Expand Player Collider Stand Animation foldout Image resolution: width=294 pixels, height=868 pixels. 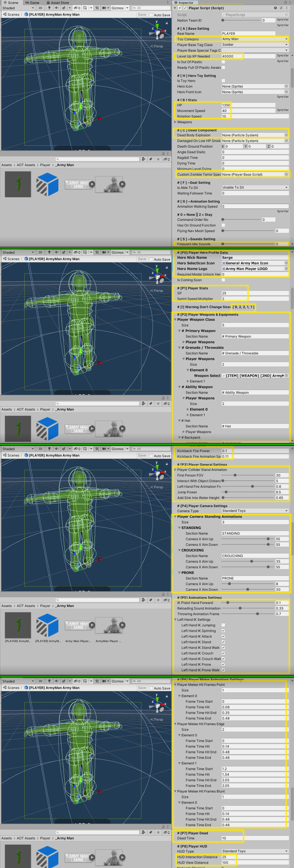click(175, 470)
